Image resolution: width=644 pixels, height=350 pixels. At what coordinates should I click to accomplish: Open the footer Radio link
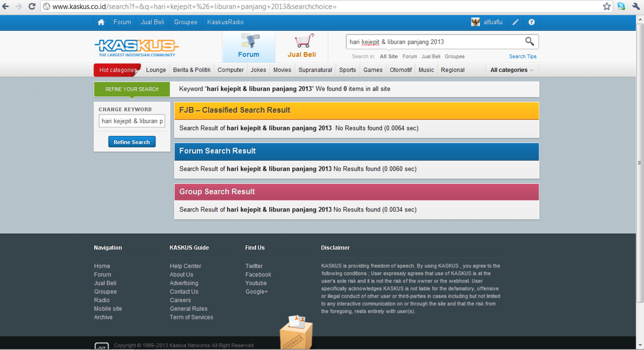pyautogui.click(x=102, y=300)
